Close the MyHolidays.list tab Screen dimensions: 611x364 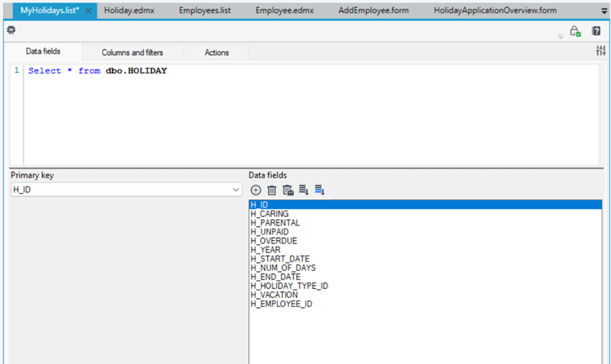89,11
